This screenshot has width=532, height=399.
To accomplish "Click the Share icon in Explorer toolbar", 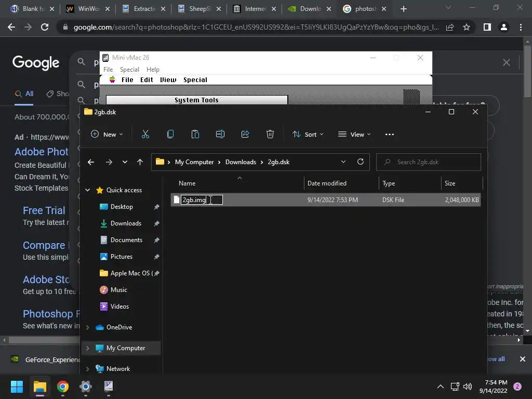I will [245, 135].
